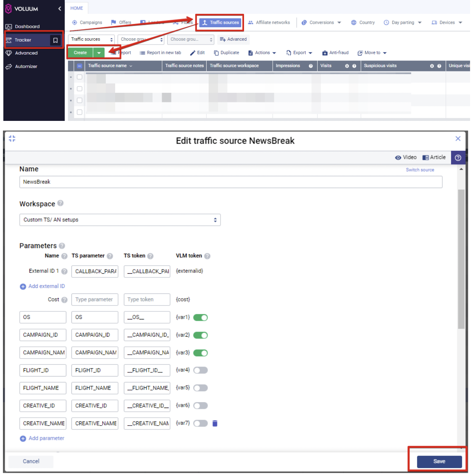Screen dimensions: 473x476
Task: Open the Article help link
Action: tap(434, 157)
